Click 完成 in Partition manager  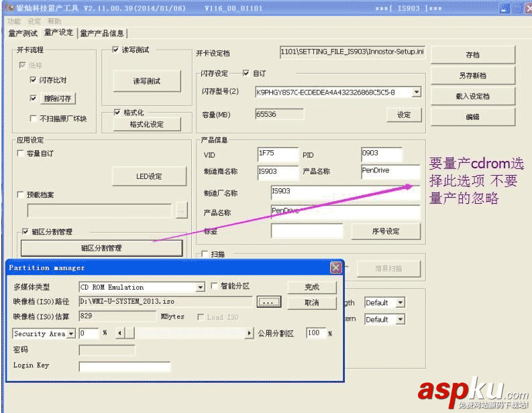click(x=312, y=287)
